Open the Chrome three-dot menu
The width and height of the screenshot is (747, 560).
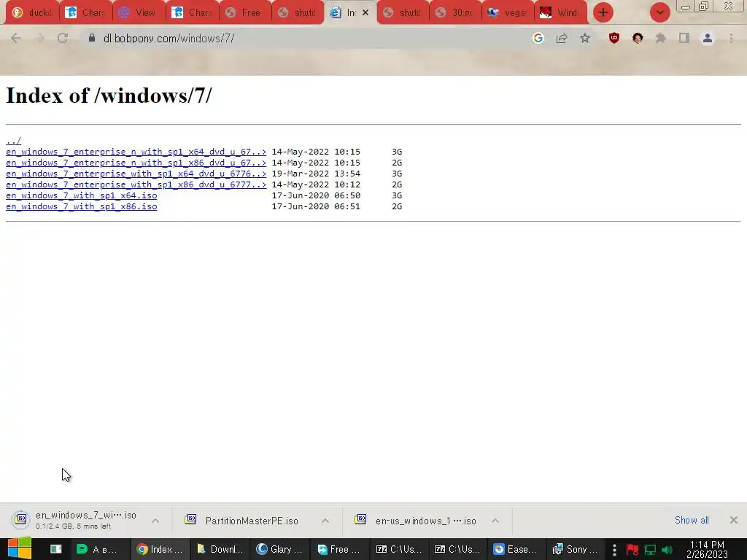(x=731, y=38)
